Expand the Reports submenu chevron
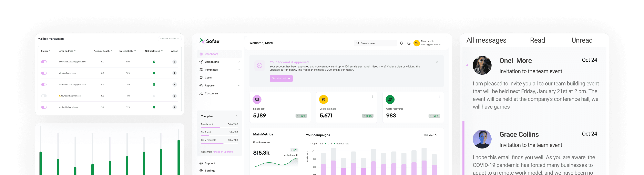 [x=238, y=85]
